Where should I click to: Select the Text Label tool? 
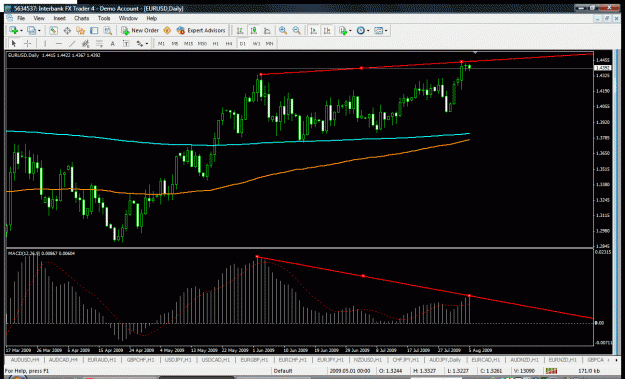click(x=126, y=43)
